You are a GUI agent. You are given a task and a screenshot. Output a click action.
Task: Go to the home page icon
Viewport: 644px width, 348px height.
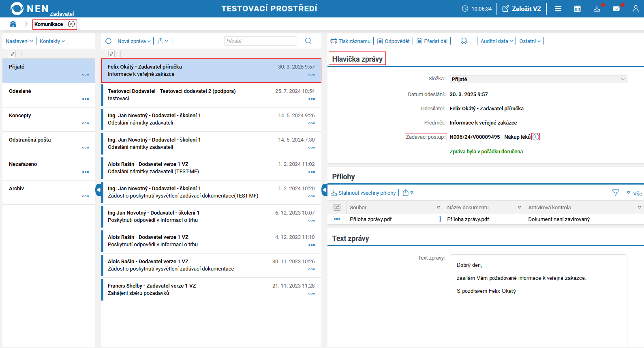[x=13, y=24]
